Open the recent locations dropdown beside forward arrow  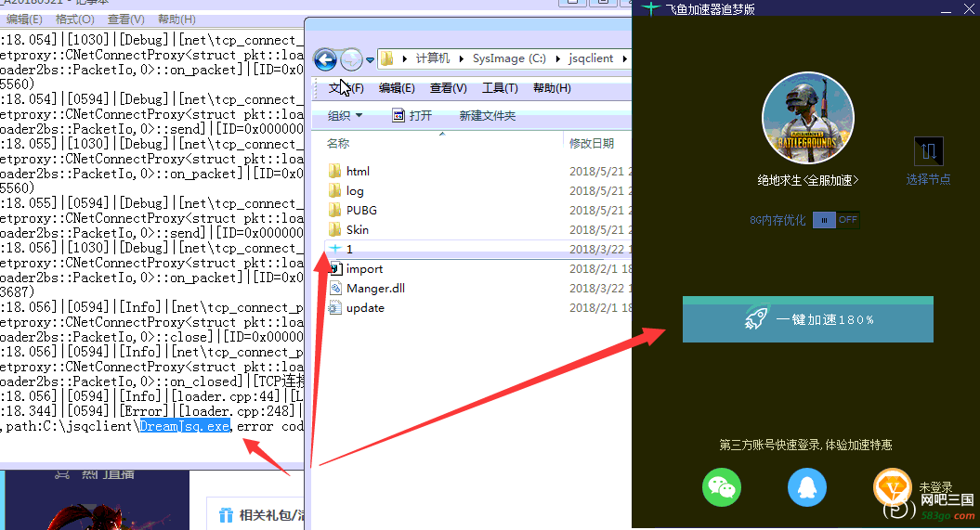pos(370,60)
